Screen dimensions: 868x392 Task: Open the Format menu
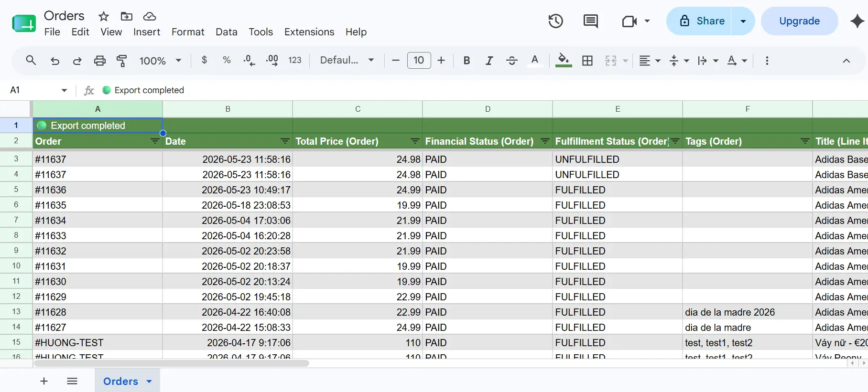coord(188,32)
